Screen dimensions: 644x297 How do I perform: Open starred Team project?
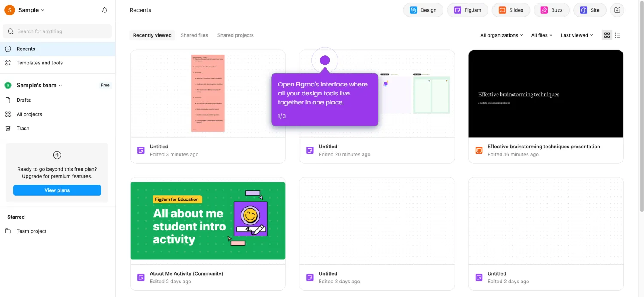[x=58, y=231]
